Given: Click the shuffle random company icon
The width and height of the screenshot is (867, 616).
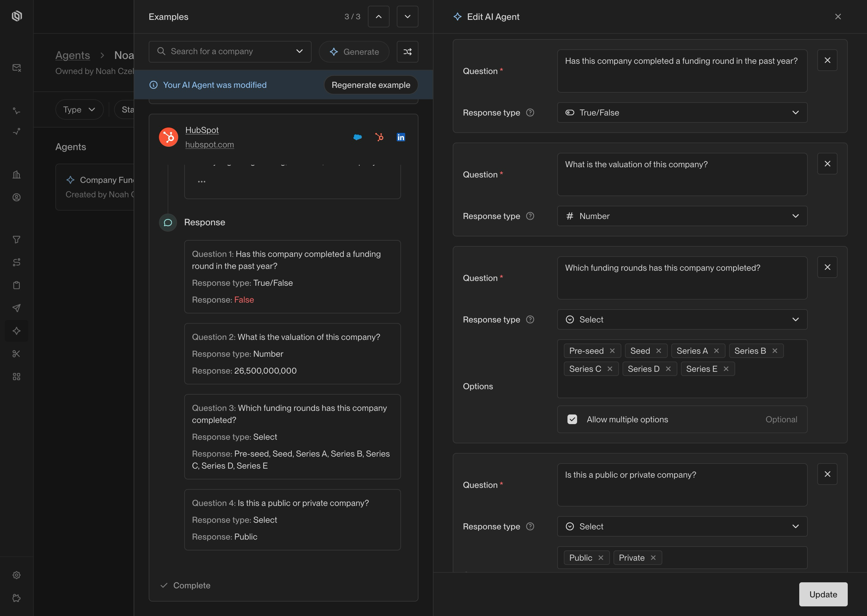Looking at the screenshot, I should [x=407, y=52].
